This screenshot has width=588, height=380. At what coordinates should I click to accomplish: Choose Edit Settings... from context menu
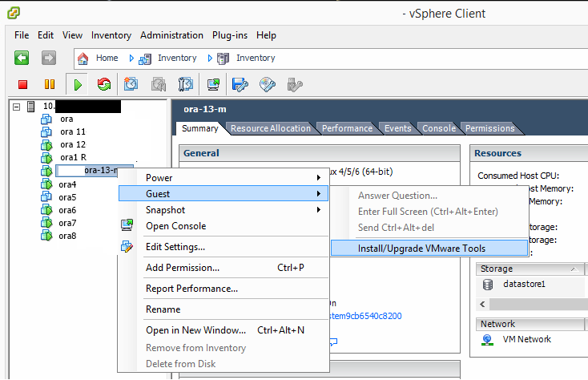224,247
